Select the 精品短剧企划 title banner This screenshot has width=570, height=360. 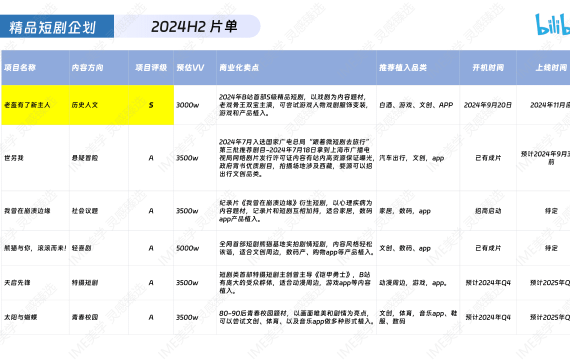[57, 27]
